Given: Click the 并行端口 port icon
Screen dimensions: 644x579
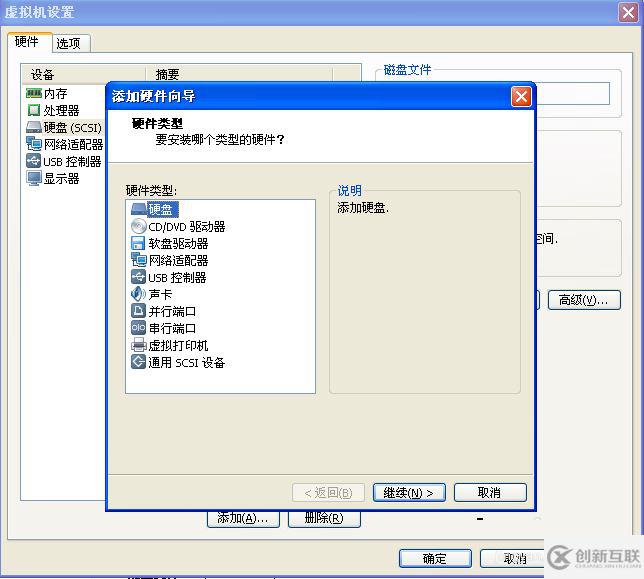Looking at the screenshot, I should click(138, 311).
